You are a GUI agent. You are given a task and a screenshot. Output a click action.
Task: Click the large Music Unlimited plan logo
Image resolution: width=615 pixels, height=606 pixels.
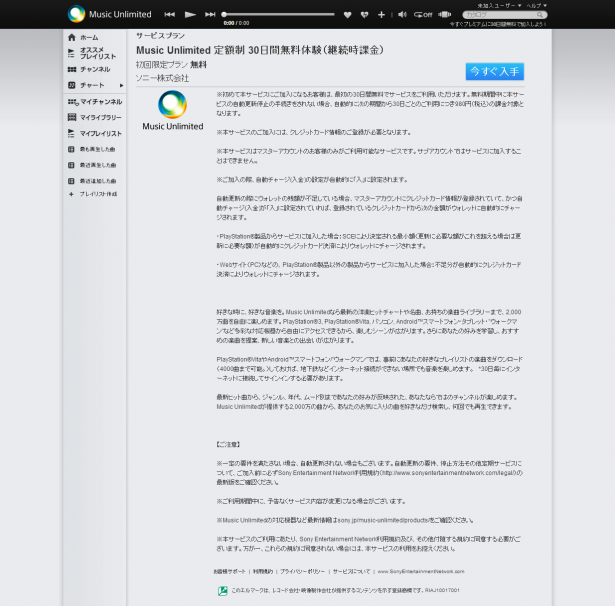[x=173, y=110]
